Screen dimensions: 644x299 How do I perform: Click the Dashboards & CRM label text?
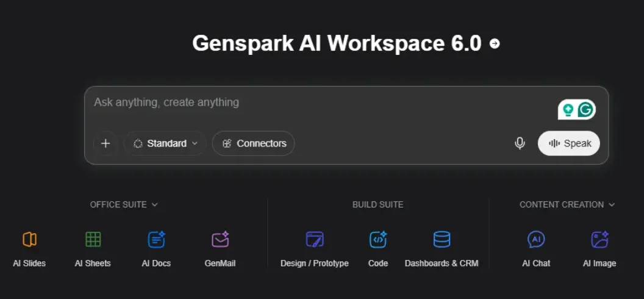[x=442, y=263]
